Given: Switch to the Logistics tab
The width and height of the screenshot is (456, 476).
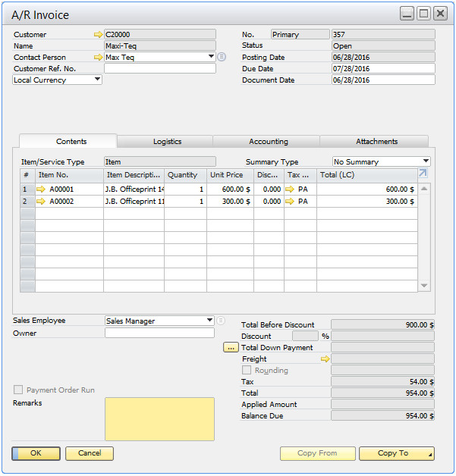Looking at the screenshot, I should pos(167,142).
